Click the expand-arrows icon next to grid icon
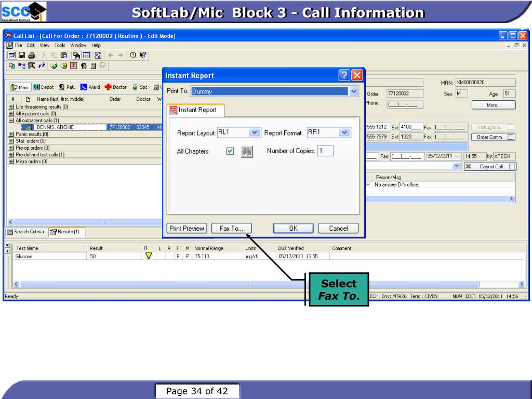Viewport: 532px width, 399px height. point(98,55)
